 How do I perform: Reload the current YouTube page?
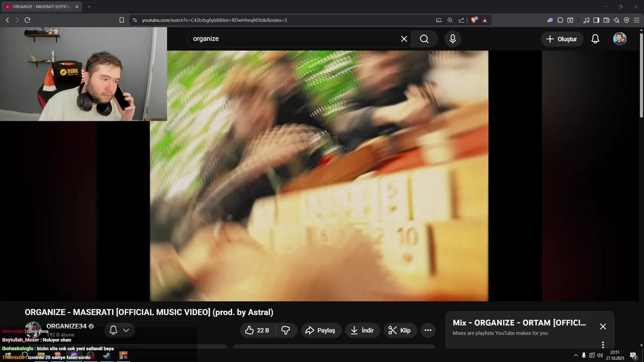point(27,20)
